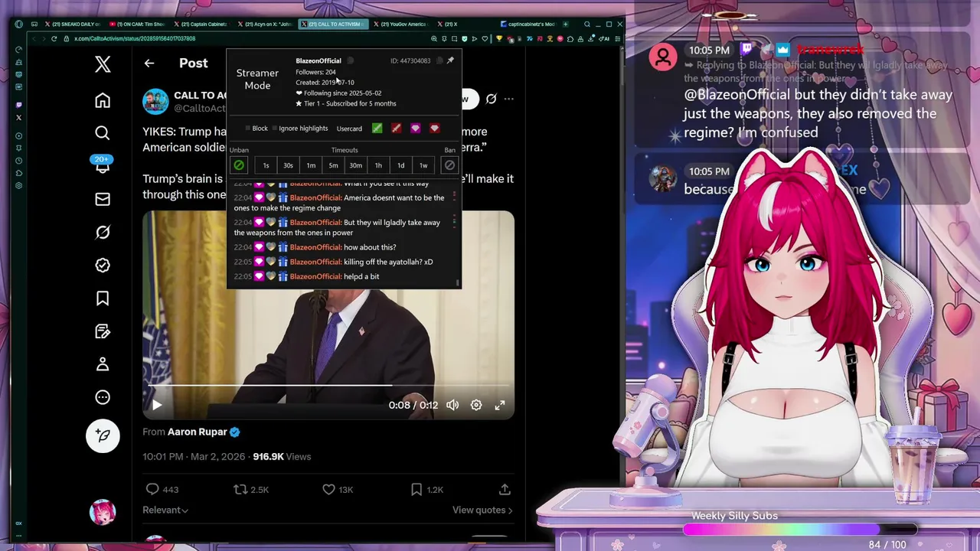Select 1h timeout
The image size is (980, 551).
point(378,165)
